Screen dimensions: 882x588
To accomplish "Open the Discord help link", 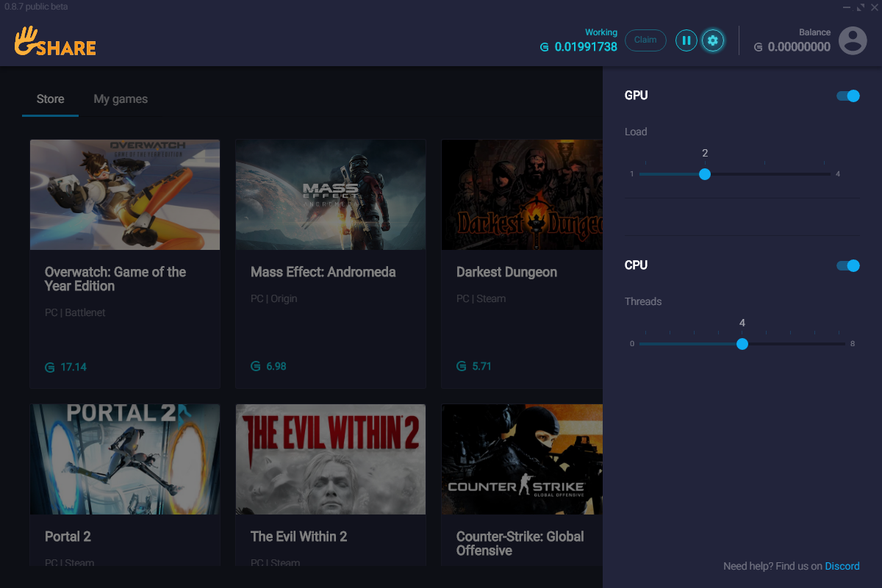I will coord(842,566).
